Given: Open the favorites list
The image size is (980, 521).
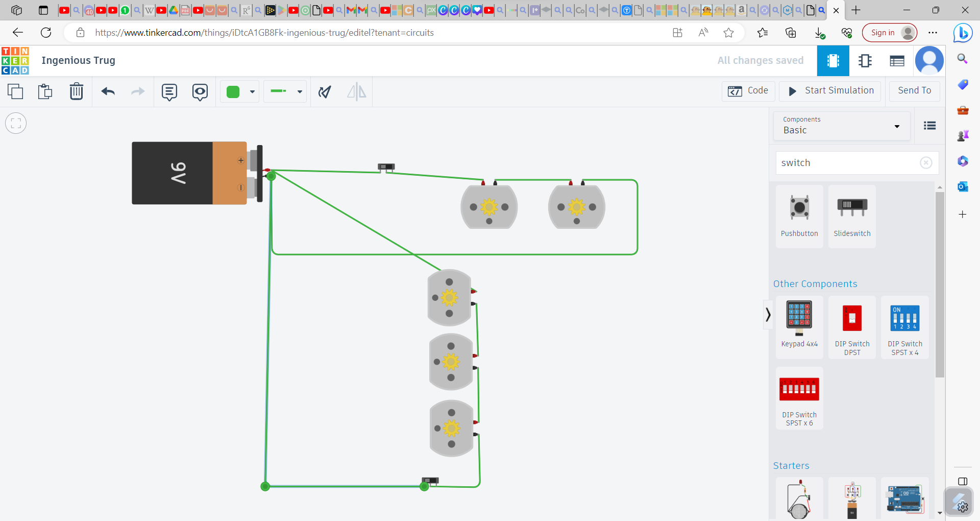Looking at the screenshot, I should point(763,33).
